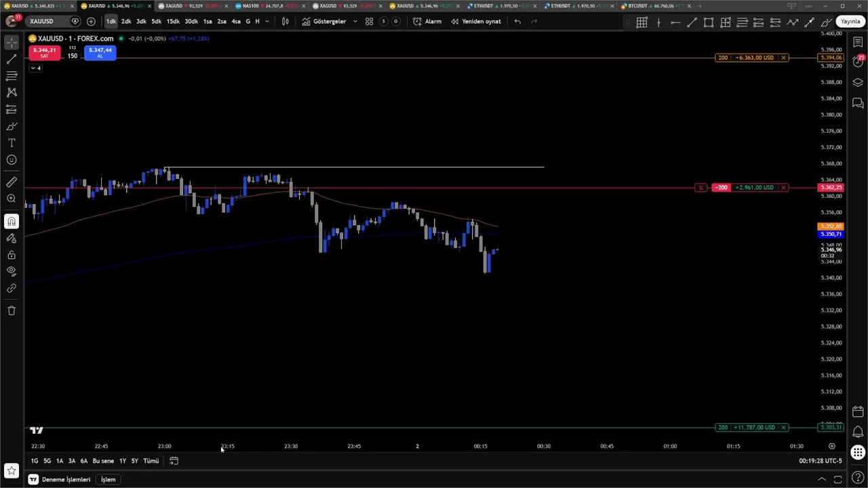Select the 15dk timeframe
The width and height of the screenshot is (868, 488).
click(x=173, y=21)
